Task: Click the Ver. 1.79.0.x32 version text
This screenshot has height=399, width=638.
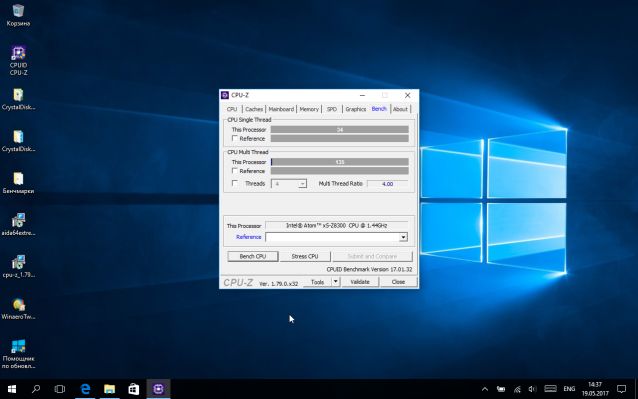Action: pos(279,283)
